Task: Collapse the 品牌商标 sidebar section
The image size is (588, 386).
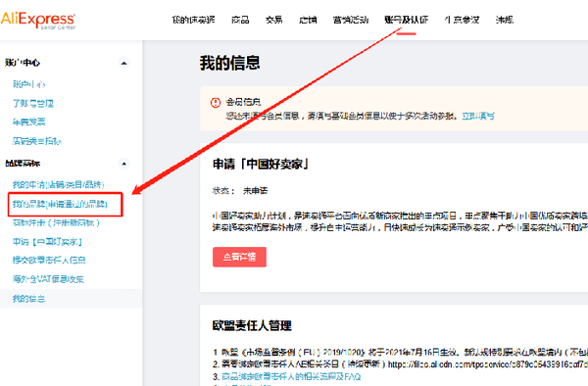Action: pyautogui.click(x=123, y=164)
